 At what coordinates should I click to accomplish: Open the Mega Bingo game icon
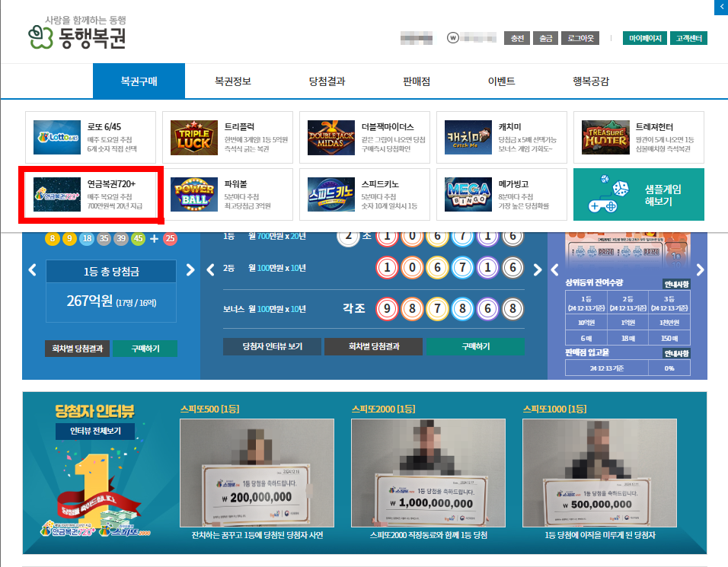(468, 194)
